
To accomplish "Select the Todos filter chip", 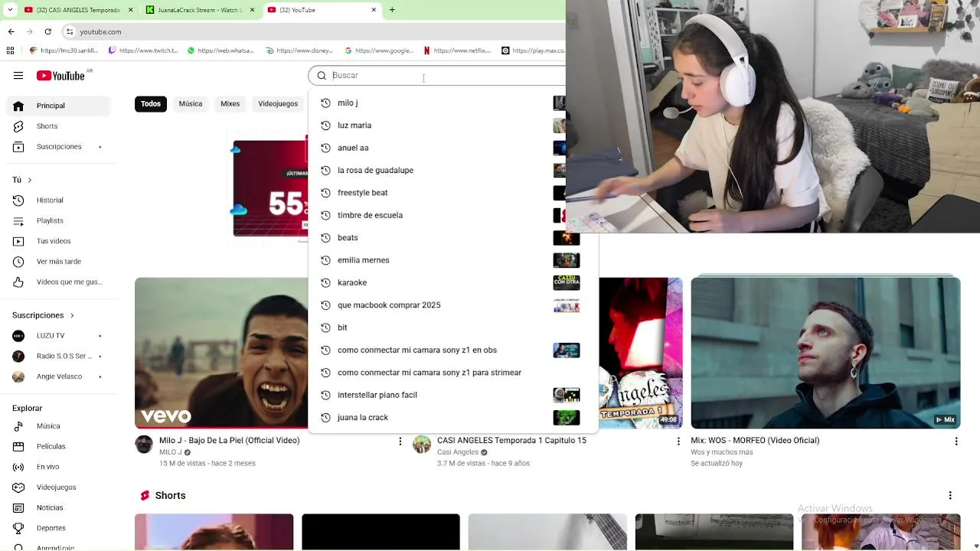I will 151,104.
